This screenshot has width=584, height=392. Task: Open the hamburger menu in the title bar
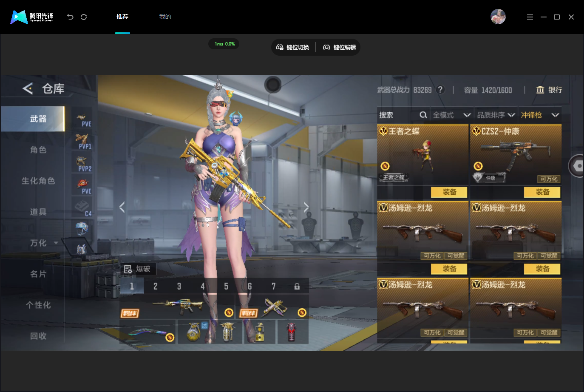(x=530, y=17)
